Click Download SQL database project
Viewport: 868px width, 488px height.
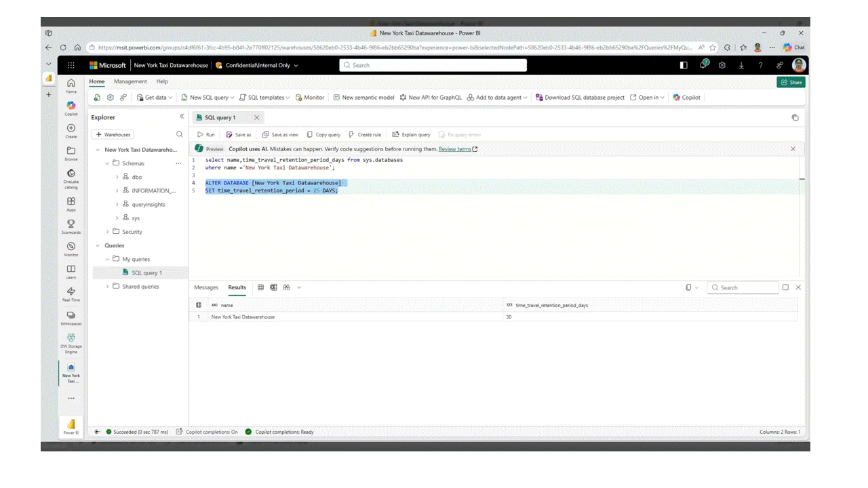click(x=580, y=98)
